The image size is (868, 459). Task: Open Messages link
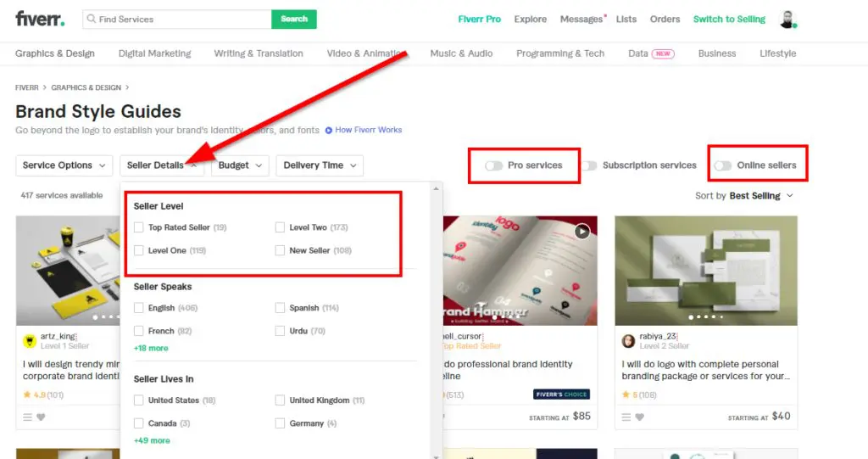pos(581,19)
